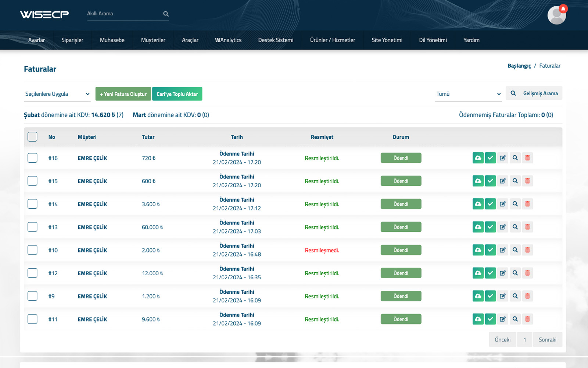This screenshot has width=588, height=368.
Task: Open the WAnalytics menu
Action: [228, 40]
